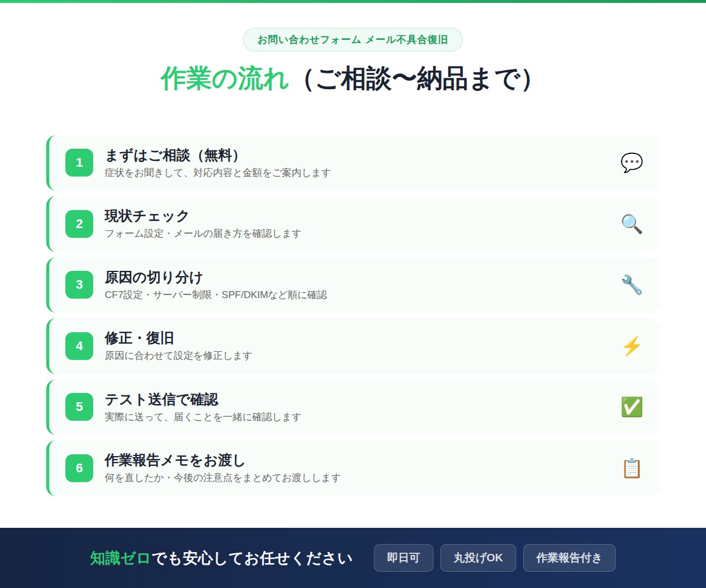Click the text 症状をお聞きして、対応内容と金額をご案内します
Viewport: 706px width, 588px height.
pos(218,173)
